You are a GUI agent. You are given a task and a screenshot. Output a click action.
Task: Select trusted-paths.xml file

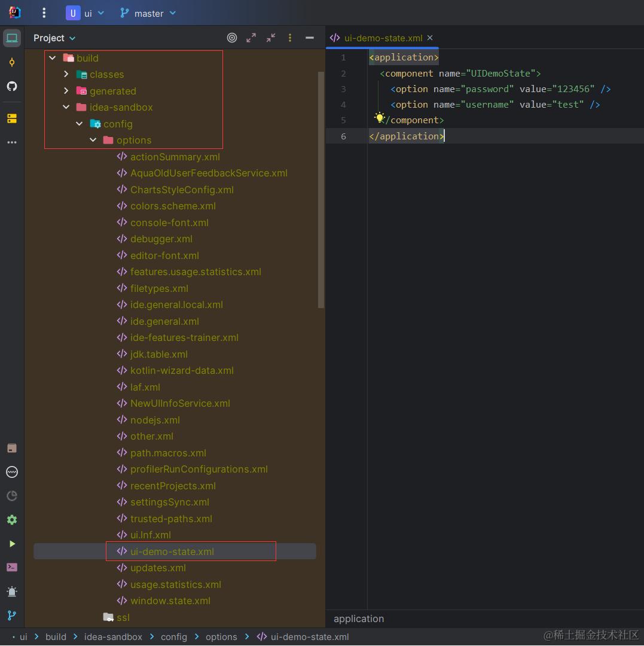pyautogui.click(x=171, y=519)
